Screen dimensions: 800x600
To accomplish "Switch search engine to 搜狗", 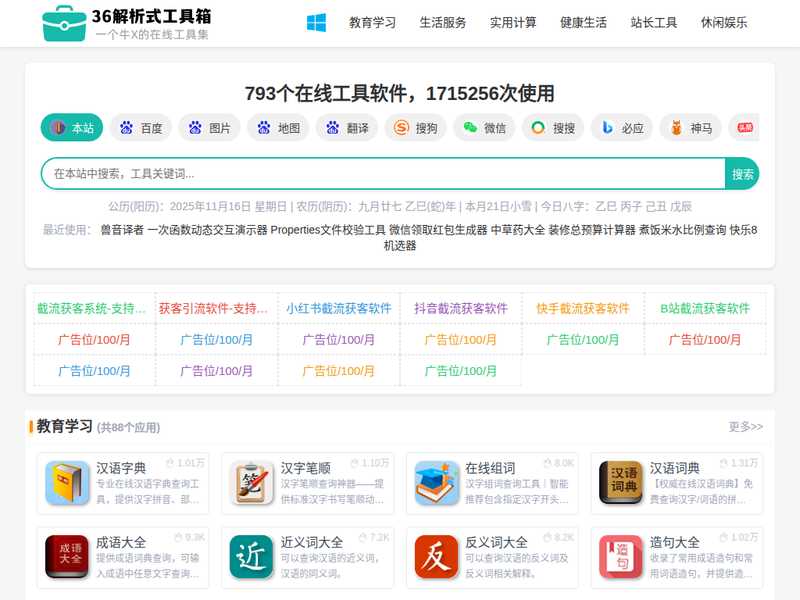I will [415, 128].
